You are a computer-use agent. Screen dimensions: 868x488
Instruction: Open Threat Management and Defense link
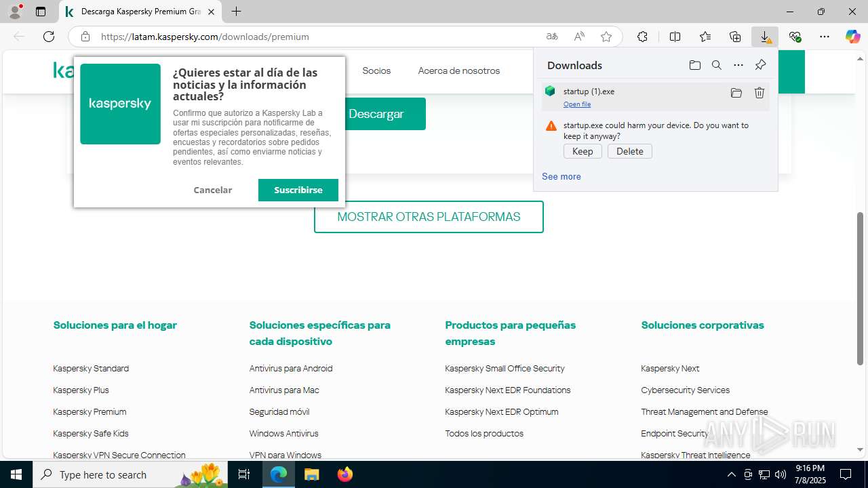coord(705,412)
